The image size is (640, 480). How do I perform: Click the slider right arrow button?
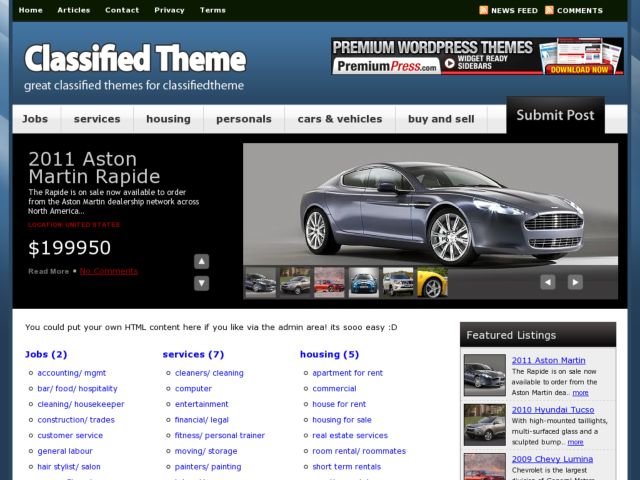575,282
